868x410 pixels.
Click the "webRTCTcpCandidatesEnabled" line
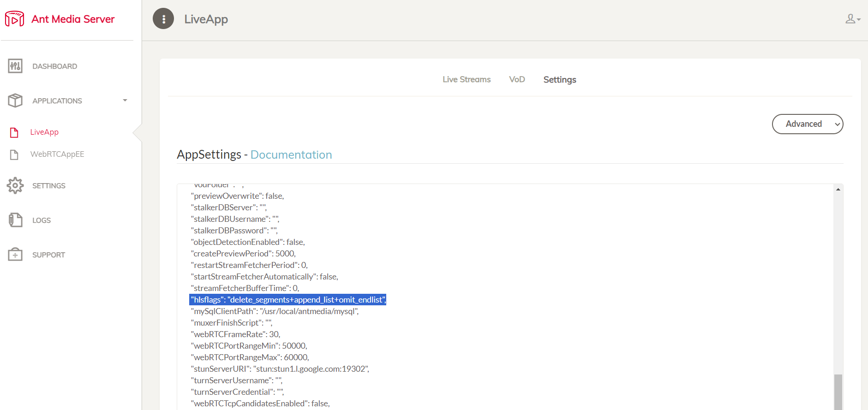[x=260, y=404]
